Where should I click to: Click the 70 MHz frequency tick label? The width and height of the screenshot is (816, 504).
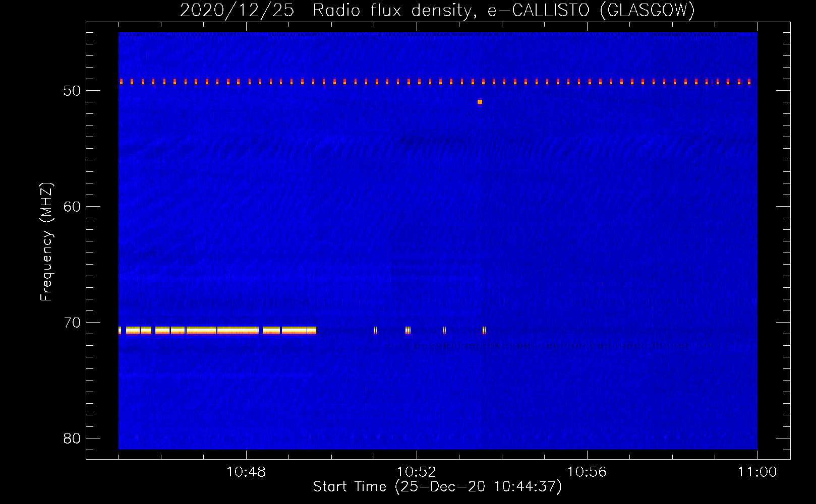pyautogui.click(x=72, y=323)
